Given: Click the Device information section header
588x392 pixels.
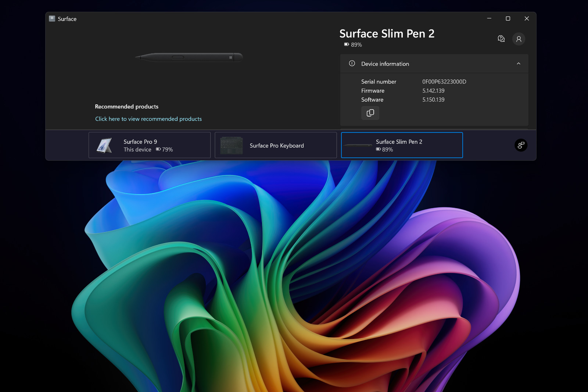Looking at the screenshot, I should [434, 64].
